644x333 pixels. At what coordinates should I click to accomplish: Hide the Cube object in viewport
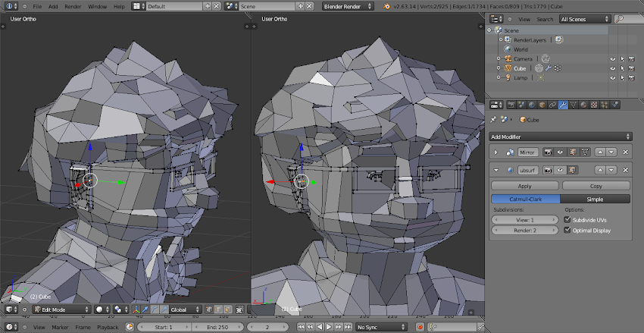click(x=612, y=68)
